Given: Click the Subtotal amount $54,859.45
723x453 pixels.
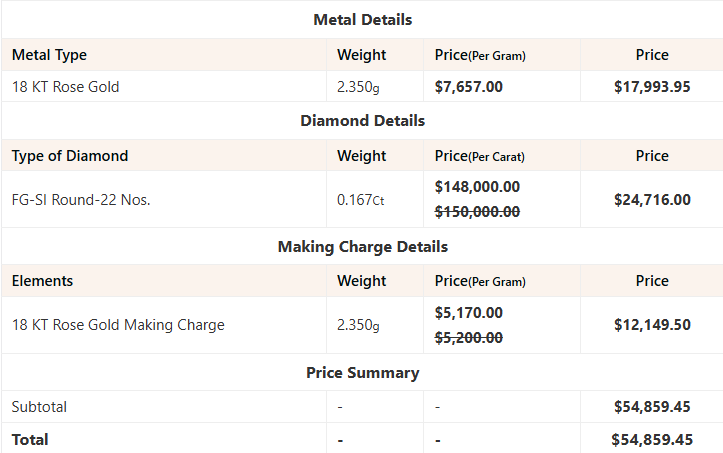Looking at the screenshot, I should (x=652, y=407).
